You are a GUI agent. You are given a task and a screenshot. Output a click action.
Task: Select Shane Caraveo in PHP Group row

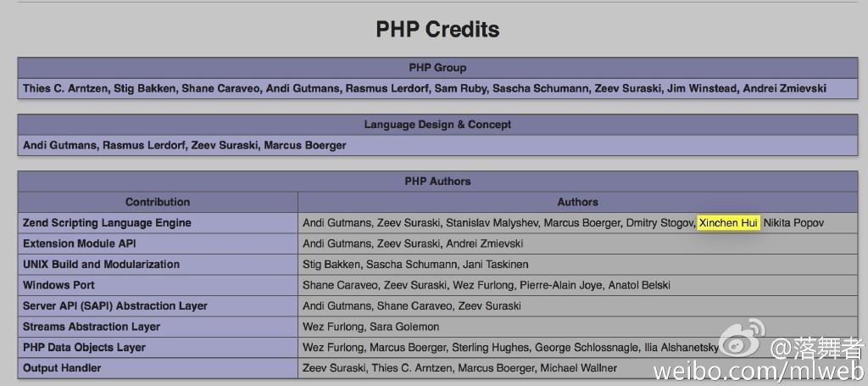pyautogui.click(x=220, y=88)
